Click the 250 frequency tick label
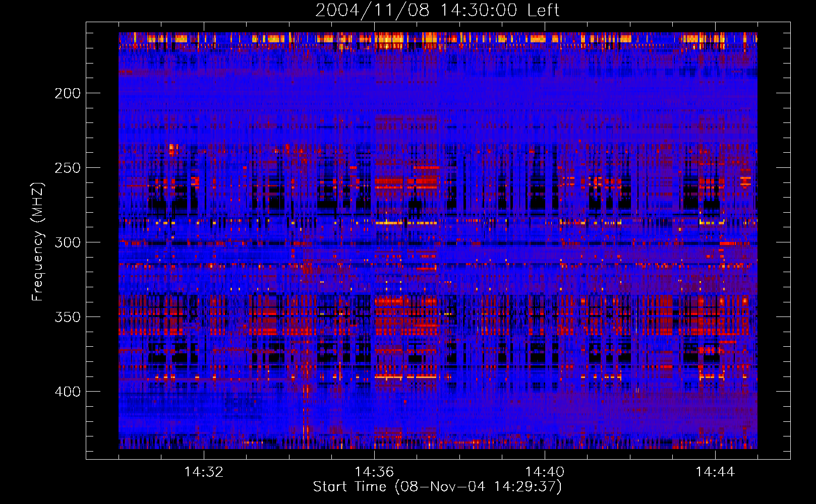The height and width of the screenshot is (504, 816). (x=68, y=168)
